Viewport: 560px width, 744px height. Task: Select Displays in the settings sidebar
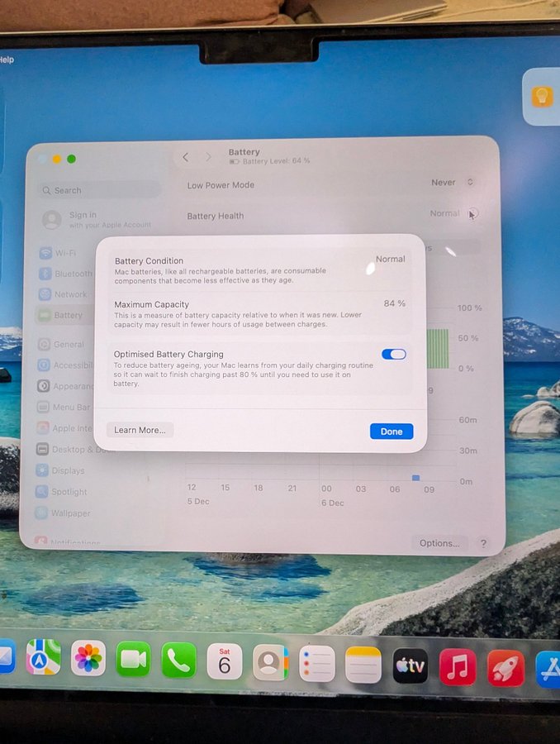click(x=68, y=470)
